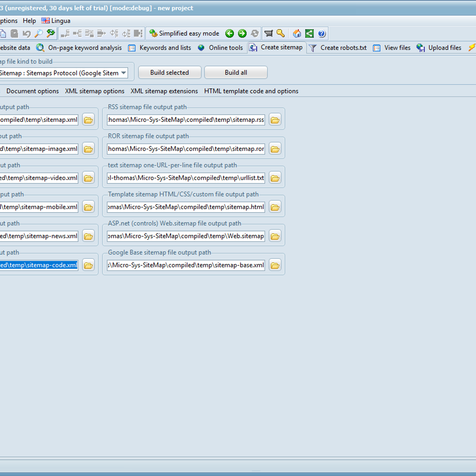
Task: Open the Options menu
Action: pos(9,21)
